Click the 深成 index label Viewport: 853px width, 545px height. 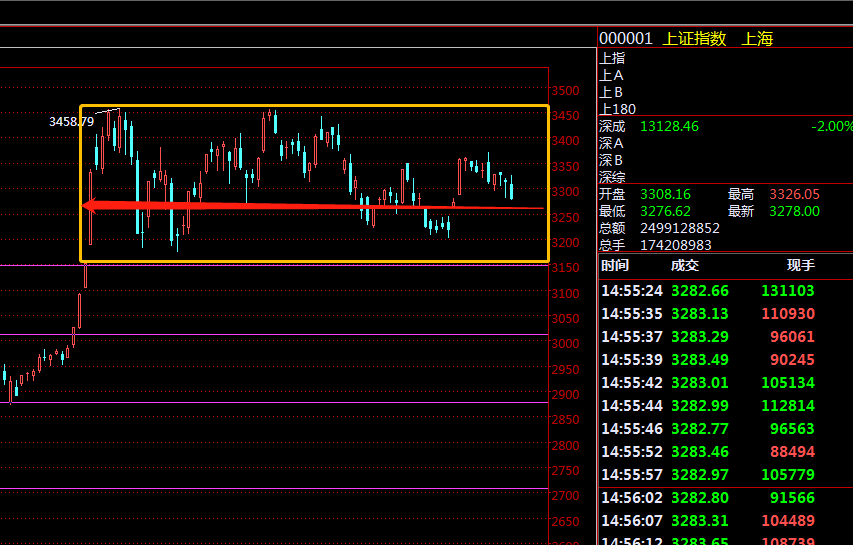[612, 126]
